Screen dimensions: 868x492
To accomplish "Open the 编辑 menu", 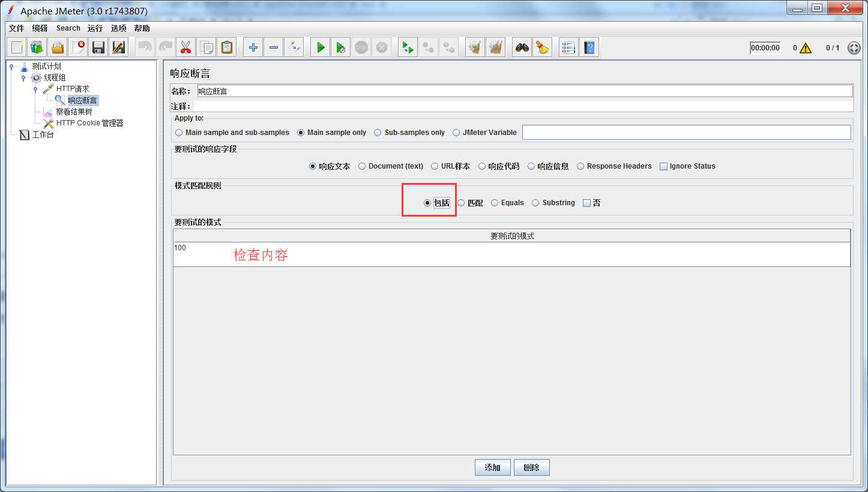I will [40, 28].
